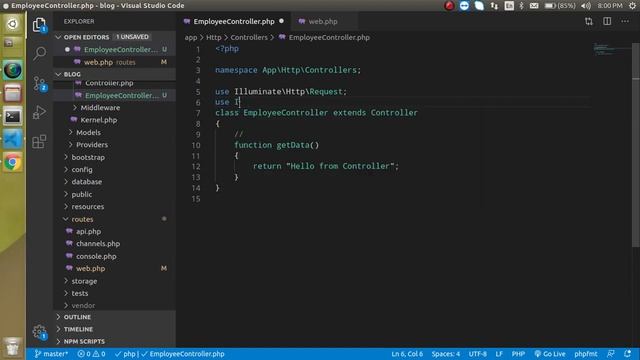This screenshot has width=640, height=360.
Task: Split the editor to the right
Action: pos(607,21)
